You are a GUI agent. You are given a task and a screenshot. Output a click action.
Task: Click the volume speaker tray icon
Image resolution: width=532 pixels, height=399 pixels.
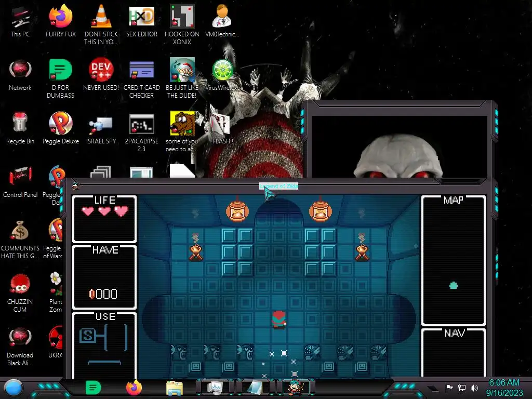pyautogui.click(x=474, y=388)
